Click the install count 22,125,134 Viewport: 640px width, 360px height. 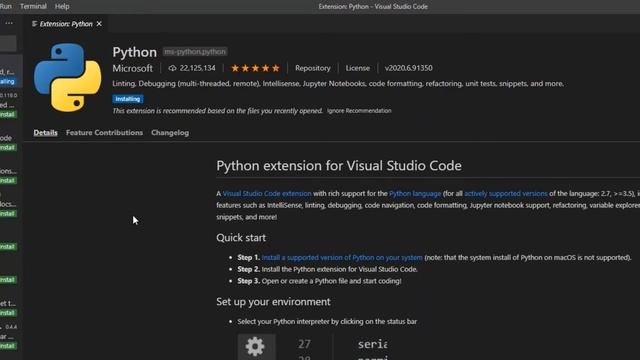pyautogui.click(x=198, y=68)
